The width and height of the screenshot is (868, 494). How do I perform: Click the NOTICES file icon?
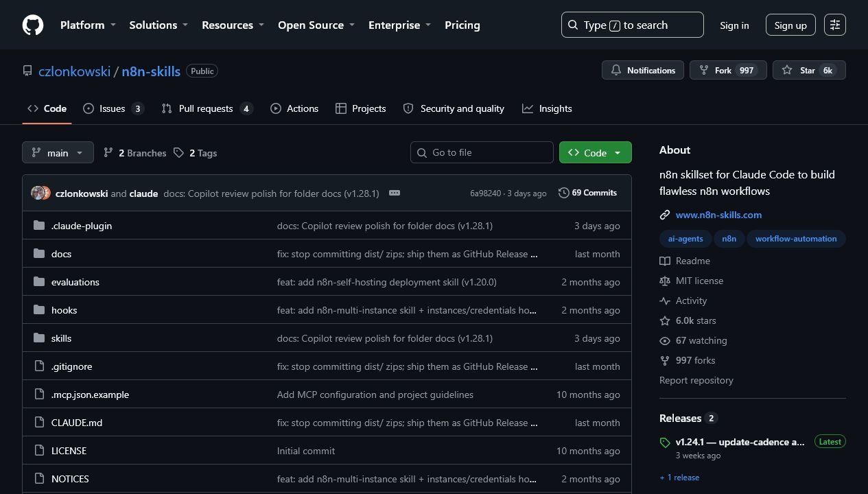pos(39,479)
